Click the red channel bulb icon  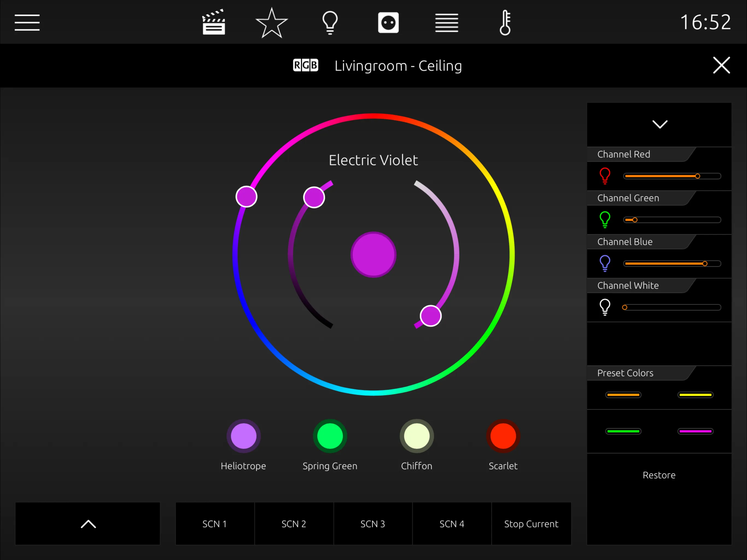605,176
